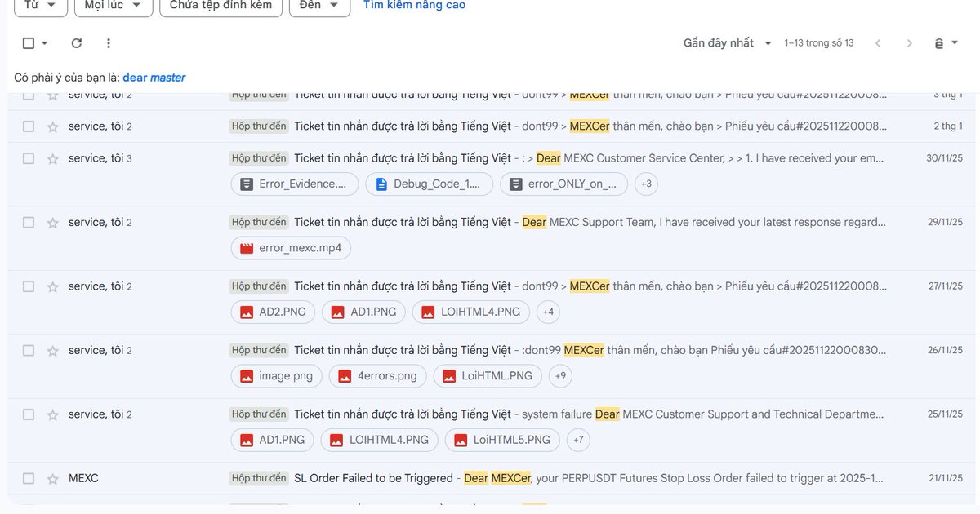The image size is (980, 514).
Task: Click the 'dear master' search suggestion
Action: click(x=154, y=78)
